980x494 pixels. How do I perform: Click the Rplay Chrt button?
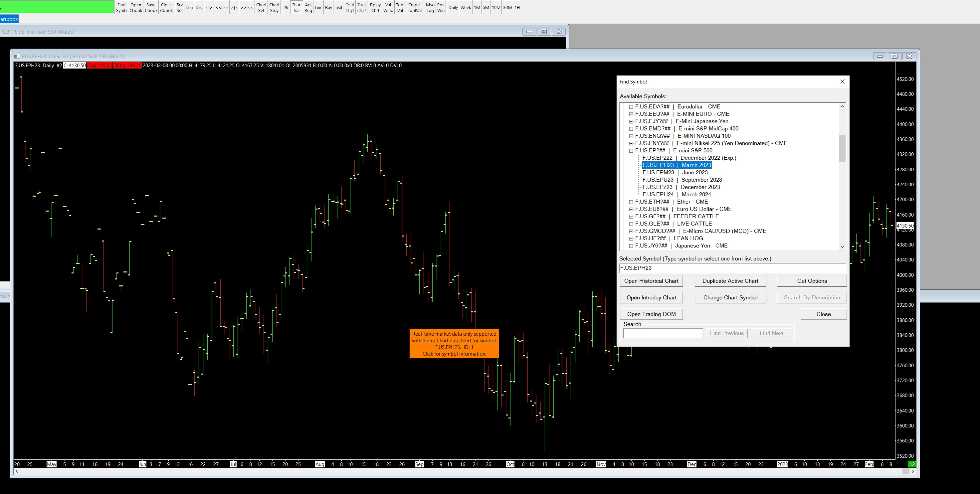pos(375,8)
